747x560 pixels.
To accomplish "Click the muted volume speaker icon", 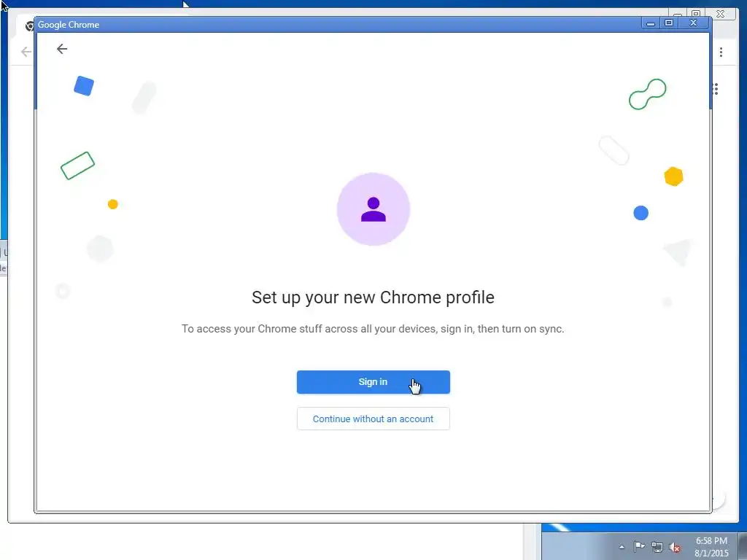I will (x=675, y=548).
